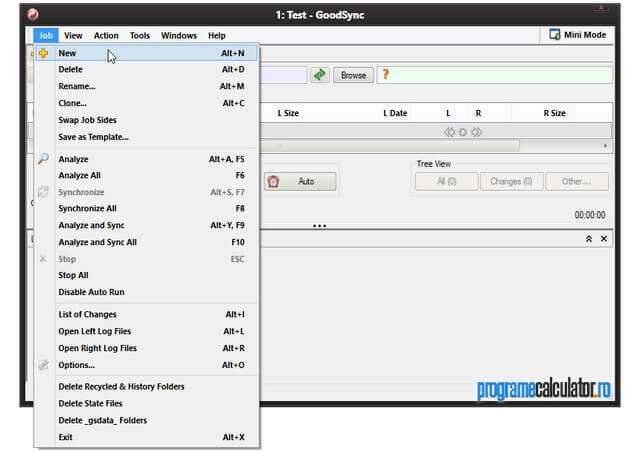Select Open Left Log Files

point(146,331)
